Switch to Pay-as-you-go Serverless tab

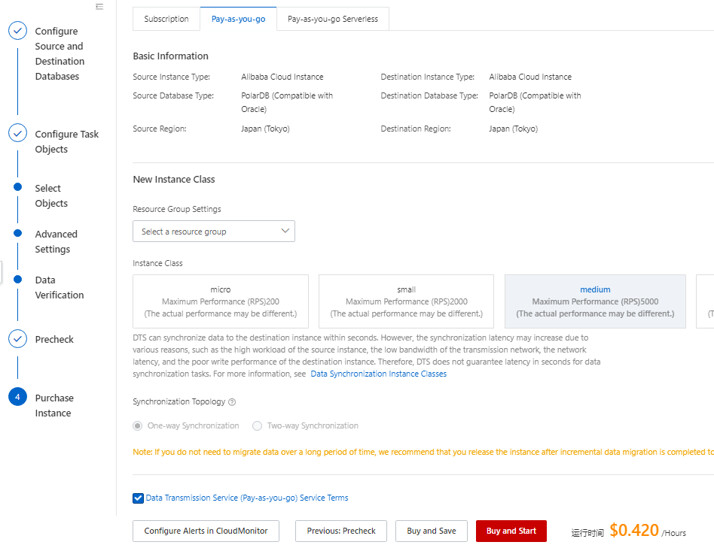coord(332,19)
